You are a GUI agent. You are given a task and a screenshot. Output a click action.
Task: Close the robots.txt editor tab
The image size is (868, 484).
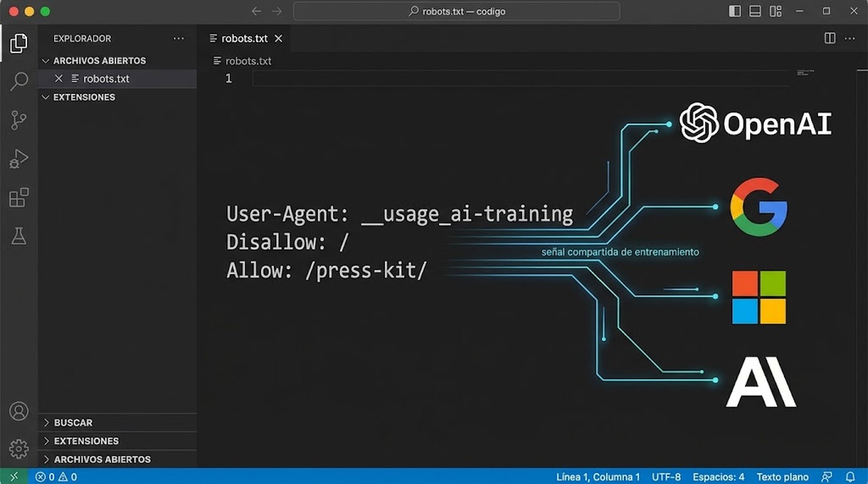pyautogui.click(x=278, y=38)
